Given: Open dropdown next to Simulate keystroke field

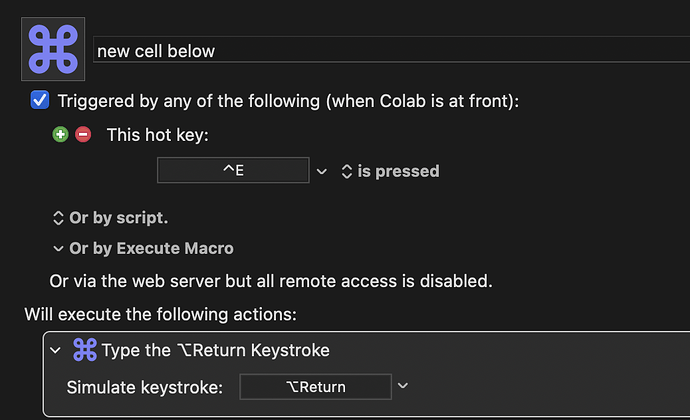Looking at the screenshot, I should pyautogui.click(x=403, y=386).
